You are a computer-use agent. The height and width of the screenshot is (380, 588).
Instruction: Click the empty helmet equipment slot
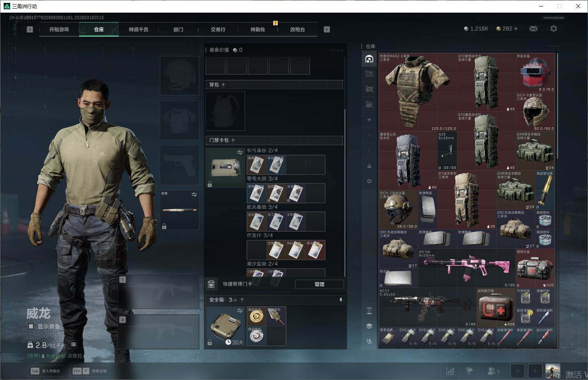click(x=180, y=76)
